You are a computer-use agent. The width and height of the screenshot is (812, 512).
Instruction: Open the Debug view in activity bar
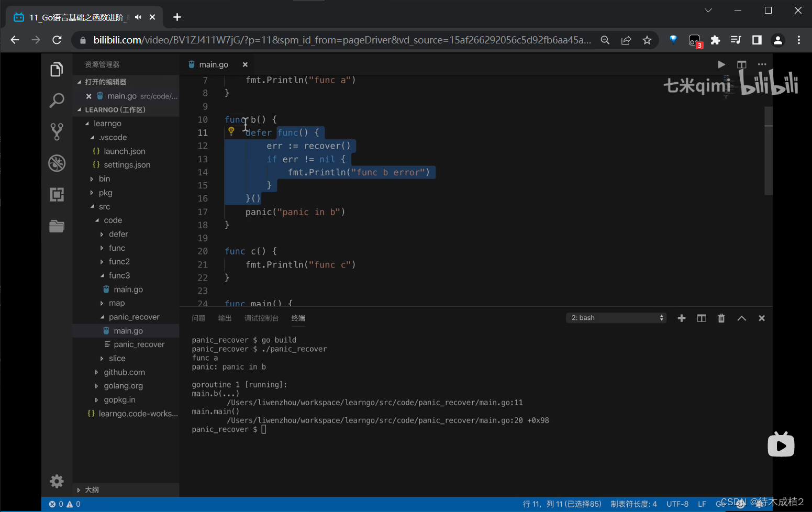57,163
